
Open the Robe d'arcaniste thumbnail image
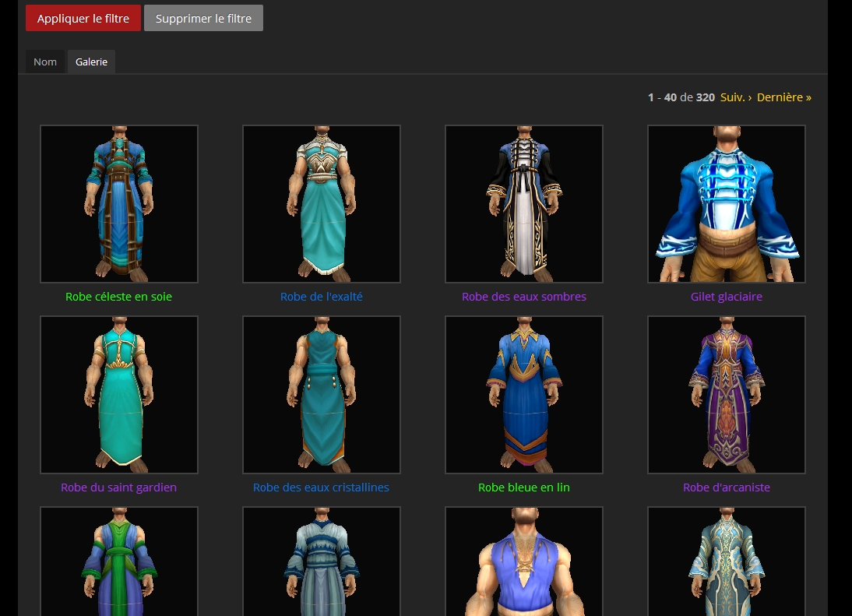(727, 394)
